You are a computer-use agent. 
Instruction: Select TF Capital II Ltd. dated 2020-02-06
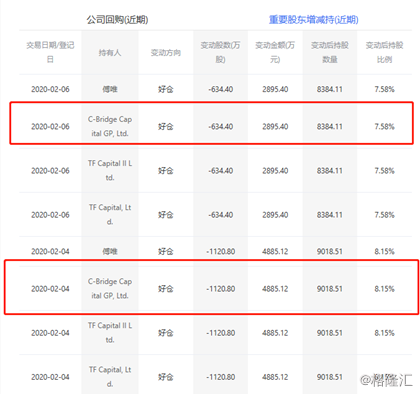[110, 170]
